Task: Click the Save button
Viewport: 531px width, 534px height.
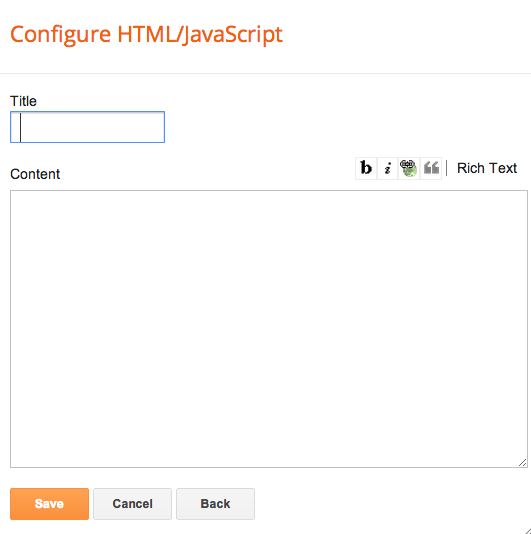Action: (x=49, y=504)
